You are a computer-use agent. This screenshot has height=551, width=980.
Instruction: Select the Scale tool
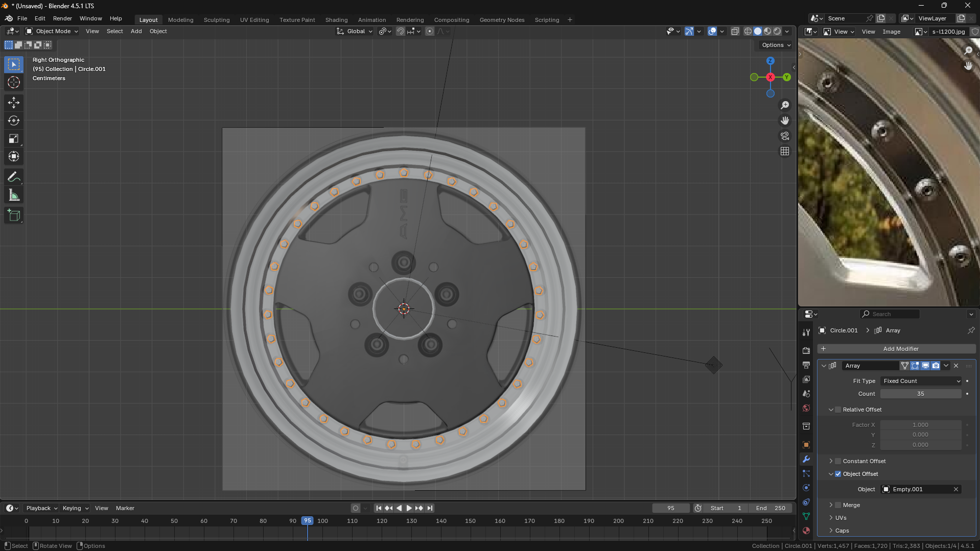14,138
